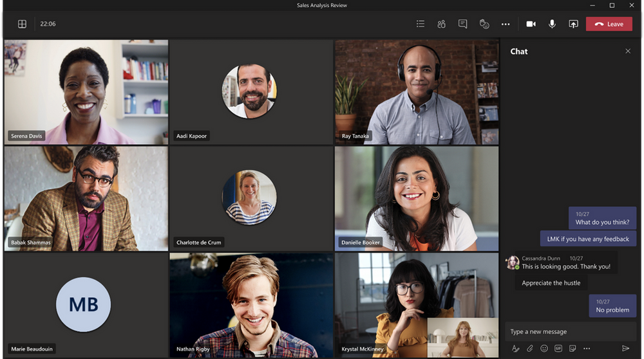Image resolution: width=644 pixels, height=359 pixels.
Task: Open the emoji picker
Action: coord(544,348)
